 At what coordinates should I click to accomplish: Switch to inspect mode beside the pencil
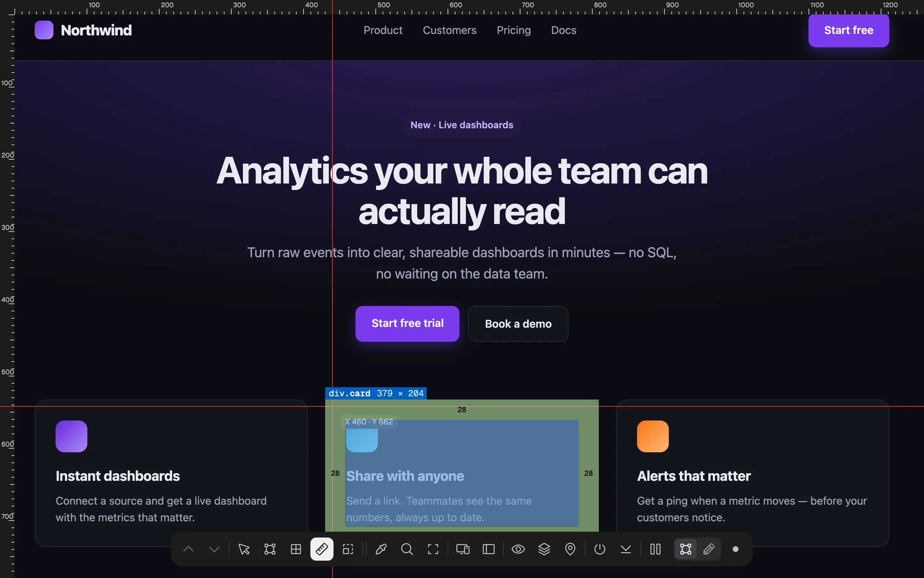[686, 549]
